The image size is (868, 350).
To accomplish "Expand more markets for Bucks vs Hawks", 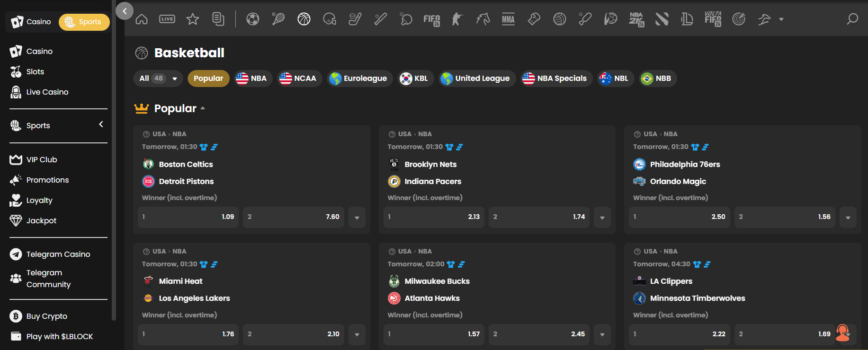I will point(602,334).
